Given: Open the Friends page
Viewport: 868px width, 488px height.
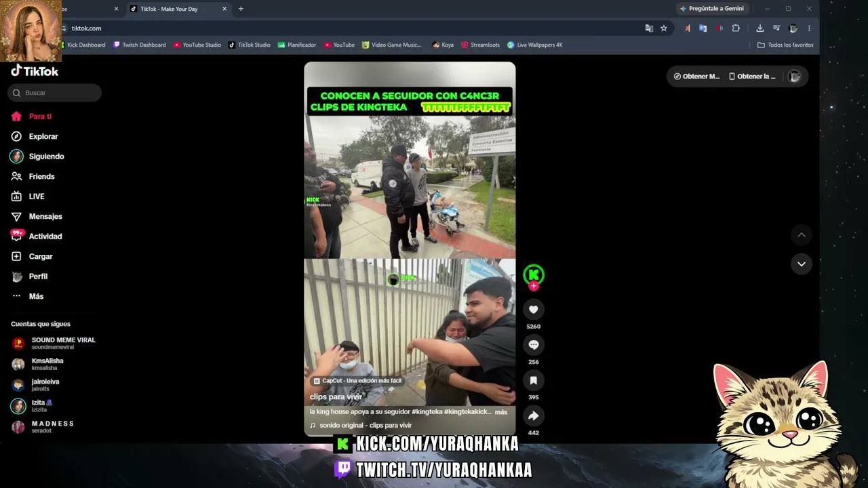Looking at the screenshot, I should pyautogui.click(x=33, y=176).
